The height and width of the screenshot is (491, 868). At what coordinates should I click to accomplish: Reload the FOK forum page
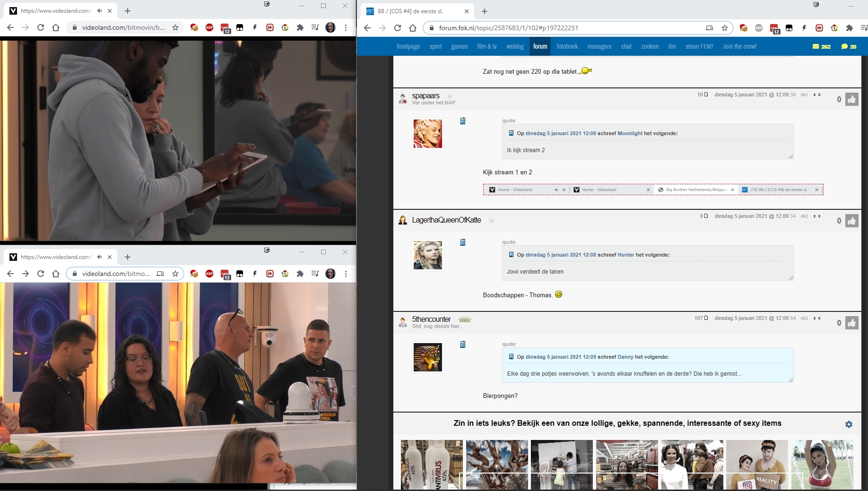pos(398,28)
